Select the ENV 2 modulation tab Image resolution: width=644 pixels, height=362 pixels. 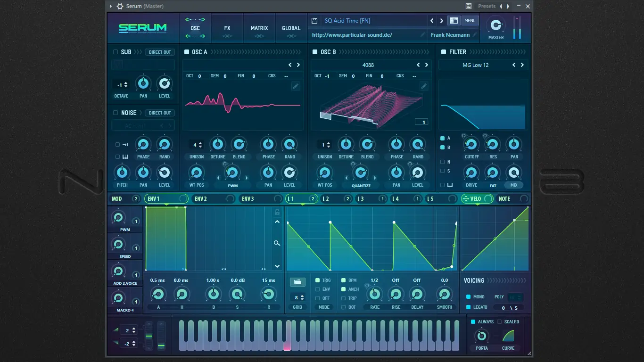(214, 199)
